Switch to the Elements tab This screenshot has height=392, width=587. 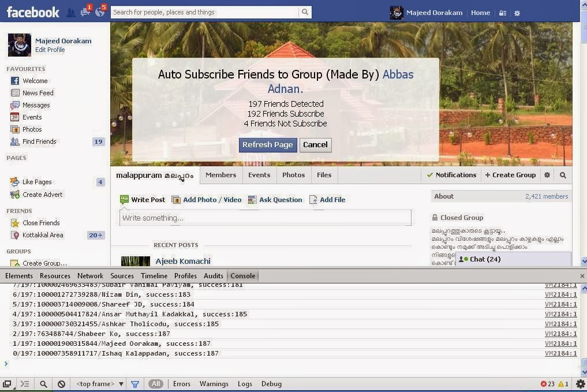[19, 276]
